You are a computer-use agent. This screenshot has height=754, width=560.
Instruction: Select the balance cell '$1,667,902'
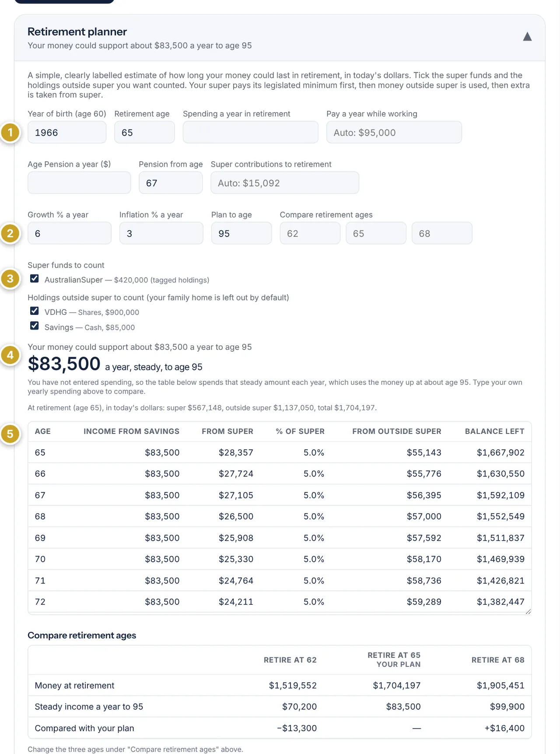point(500,452)
